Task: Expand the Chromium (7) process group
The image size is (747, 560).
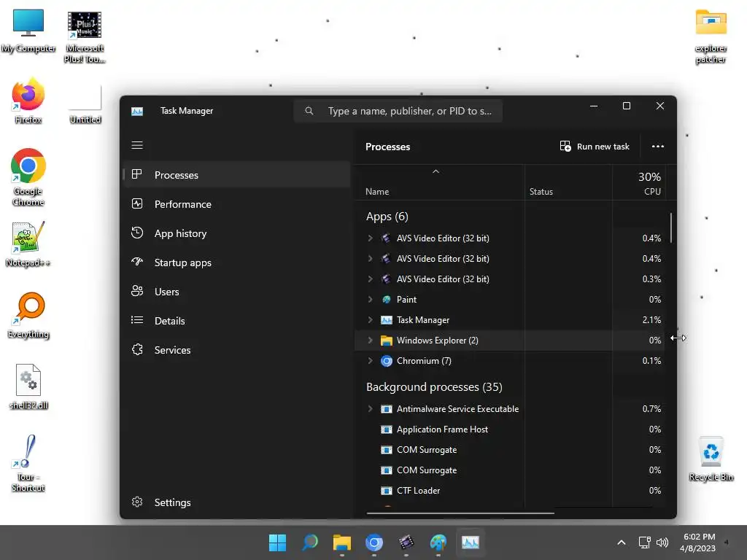Action: (370, 360)
